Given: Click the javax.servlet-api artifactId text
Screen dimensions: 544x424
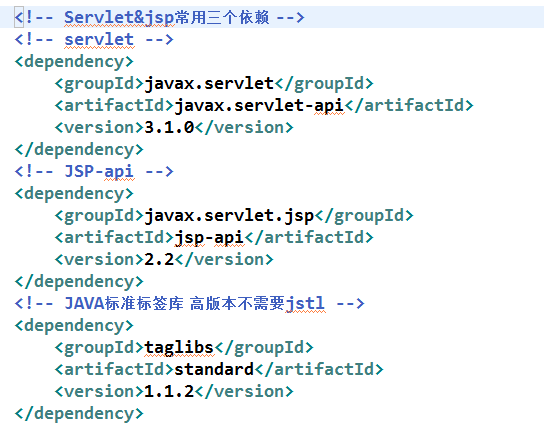Looking at the screenshot, I should [259, 105].
